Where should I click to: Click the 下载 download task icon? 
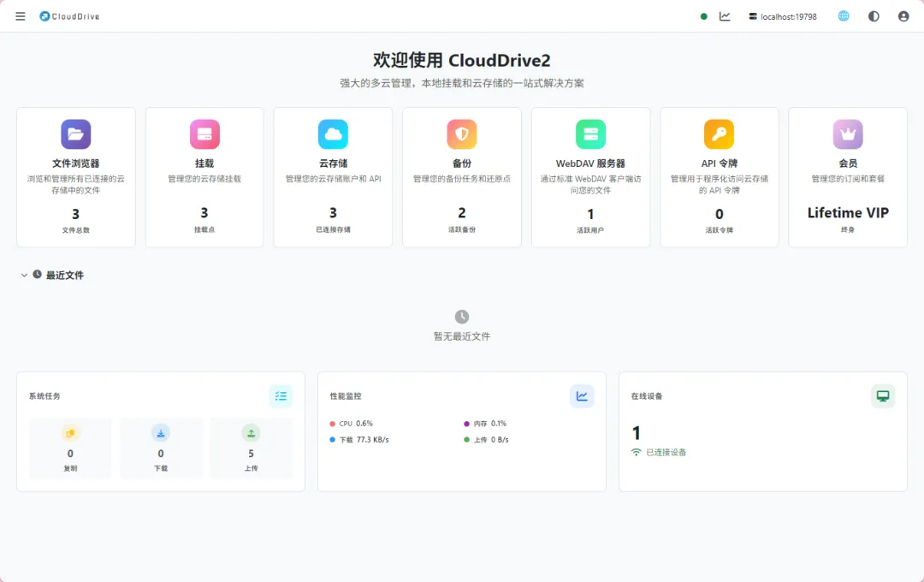(161, 433)
